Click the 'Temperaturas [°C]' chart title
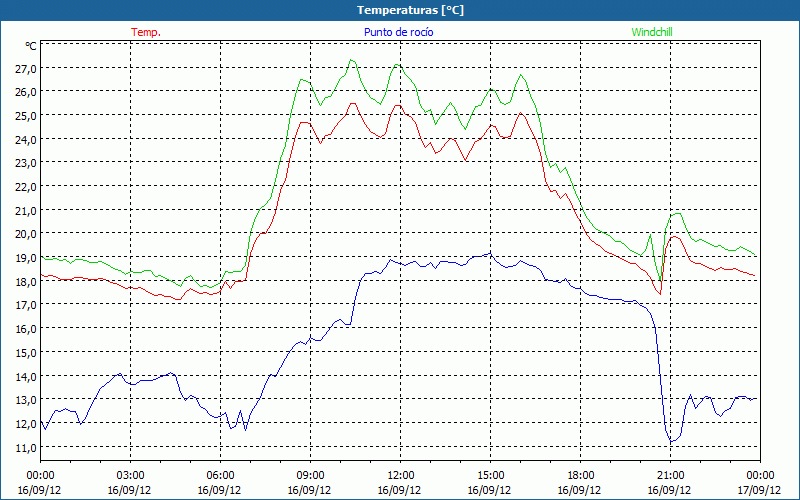800x500 pixels. tap(410, 10)
